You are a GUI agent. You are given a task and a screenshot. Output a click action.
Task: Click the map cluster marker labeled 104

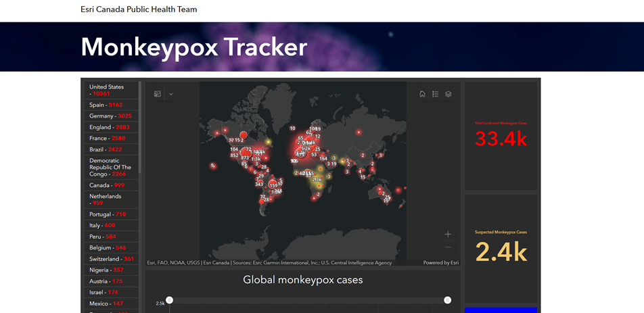tap(234, 149)
